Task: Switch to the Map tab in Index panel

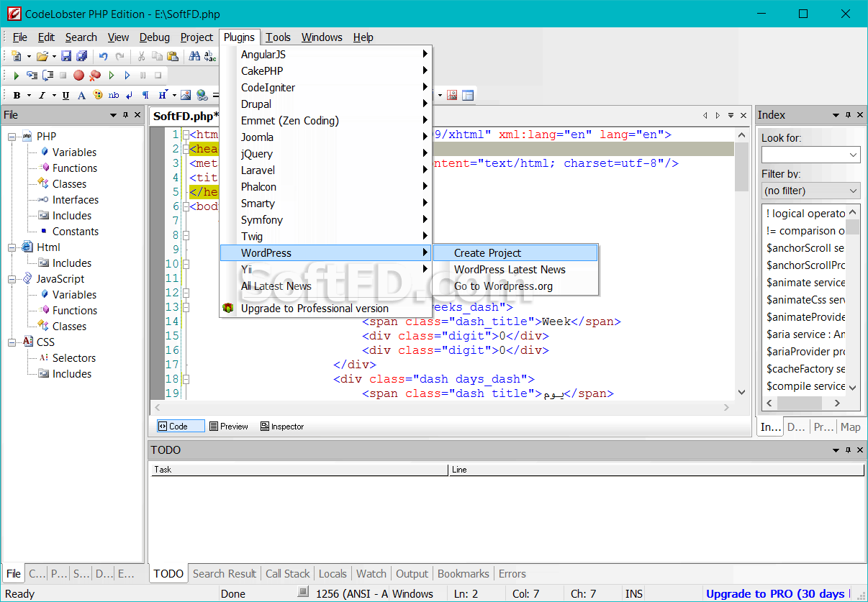Action: click(850, 427)
